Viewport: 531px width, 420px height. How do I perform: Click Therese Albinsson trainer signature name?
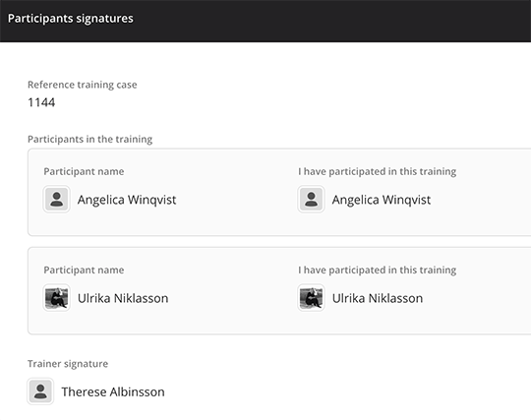click(x=113, y=391)
